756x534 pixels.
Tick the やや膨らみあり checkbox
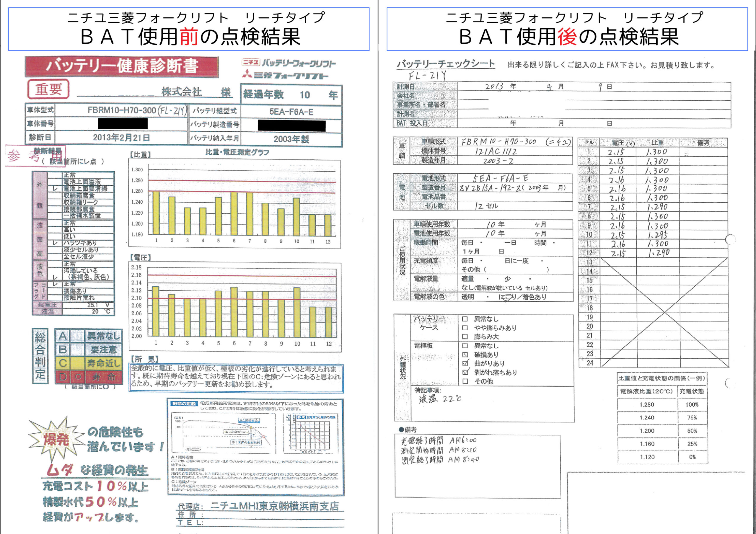coord(465,328)
